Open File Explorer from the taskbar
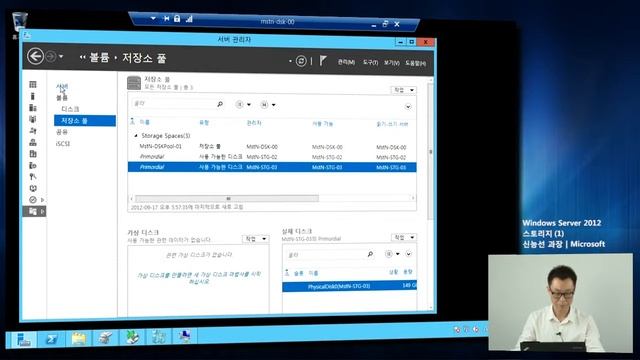The width and height of the screenshot is (640, 360). click(78, 338)
